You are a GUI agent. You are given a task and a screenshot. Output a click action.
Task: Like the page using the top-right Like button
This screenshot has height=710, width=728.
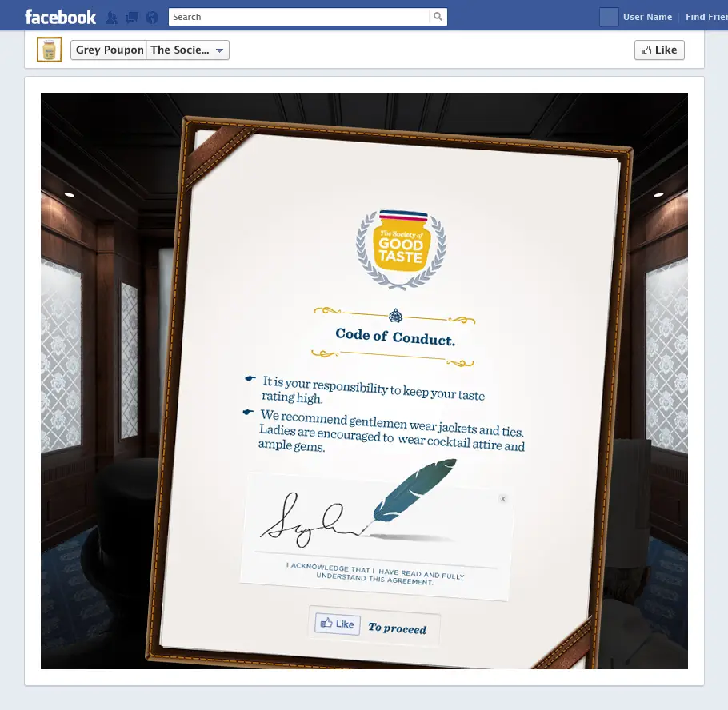pyautogui.click(x=658, y=50)
